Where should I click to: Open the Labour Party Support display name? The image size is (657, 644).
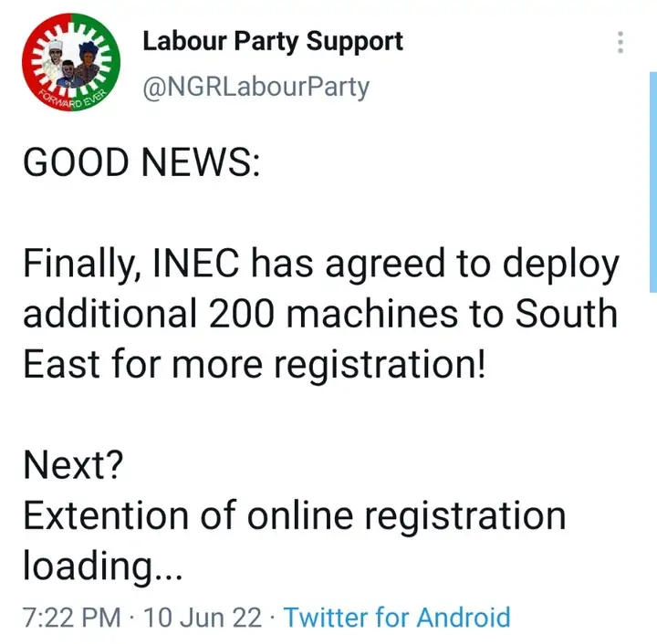pos(273,42)
